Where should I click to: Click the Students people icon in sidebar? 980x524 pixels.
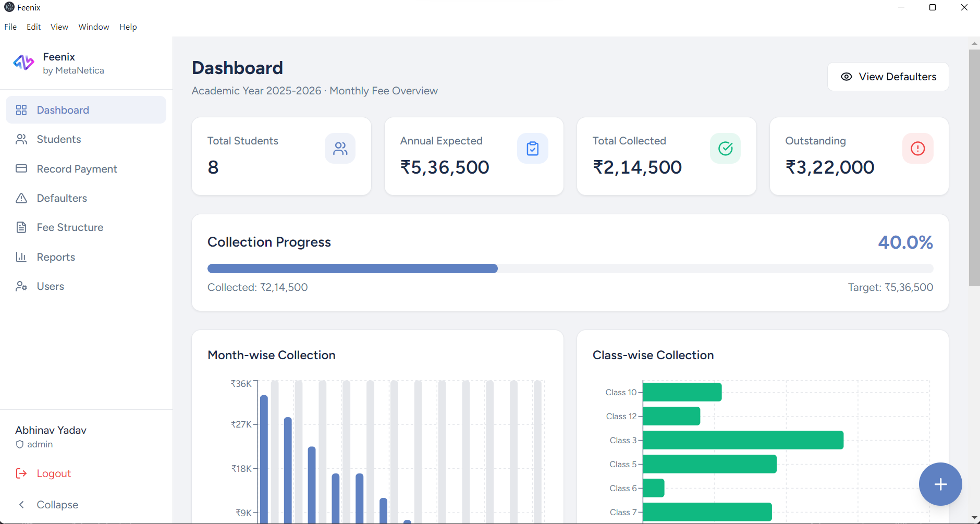point(21,139)
